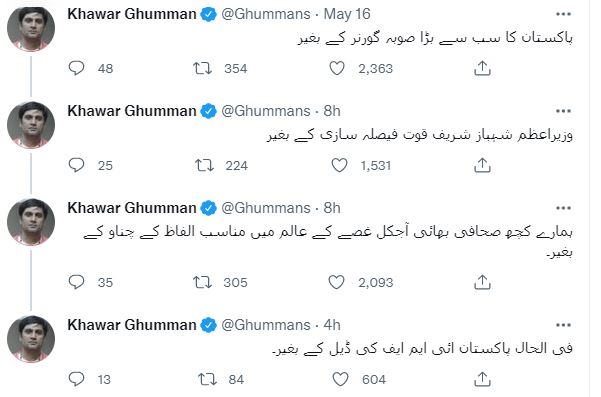Like the tweet with 2,093 likes
601x397 pixels.
point(337,282)
